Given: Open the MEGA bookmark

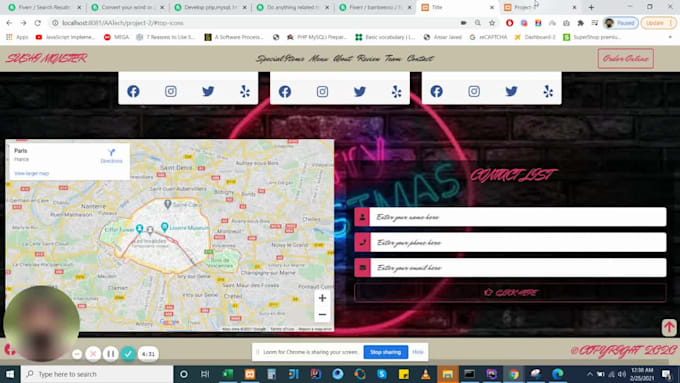Looking at the screenshot, I should (x=117, y=37).
